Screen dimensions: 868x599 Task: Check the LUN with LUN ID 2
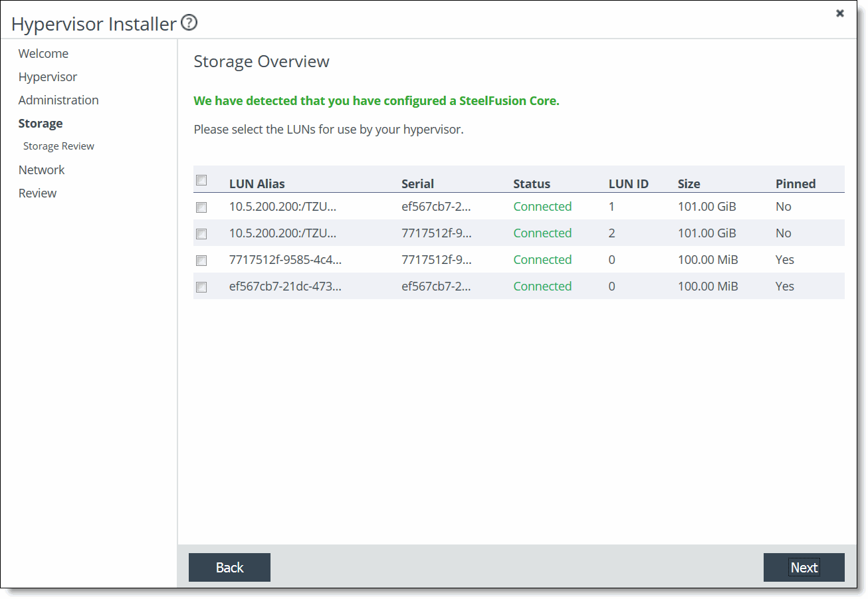click(x=201, y=233)
